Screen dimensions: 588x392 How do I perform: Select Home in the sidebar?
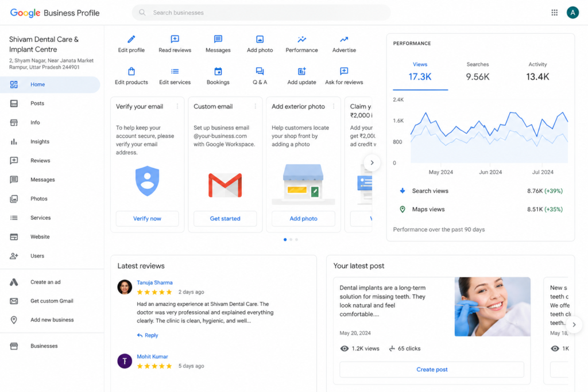click(50, 85)
